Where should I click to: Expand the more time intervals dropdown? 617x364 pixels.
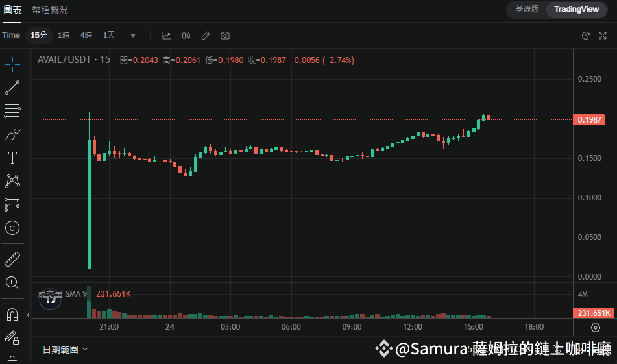pos(133,35)
